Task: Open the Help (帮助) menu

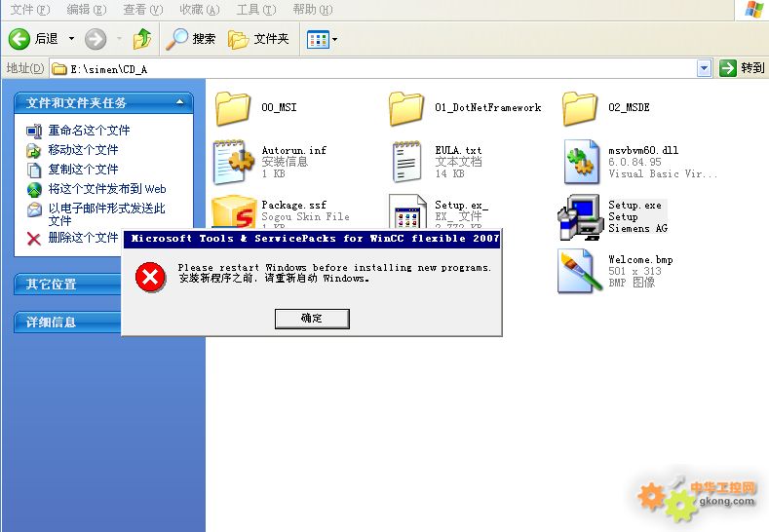Action: point(313,10)
